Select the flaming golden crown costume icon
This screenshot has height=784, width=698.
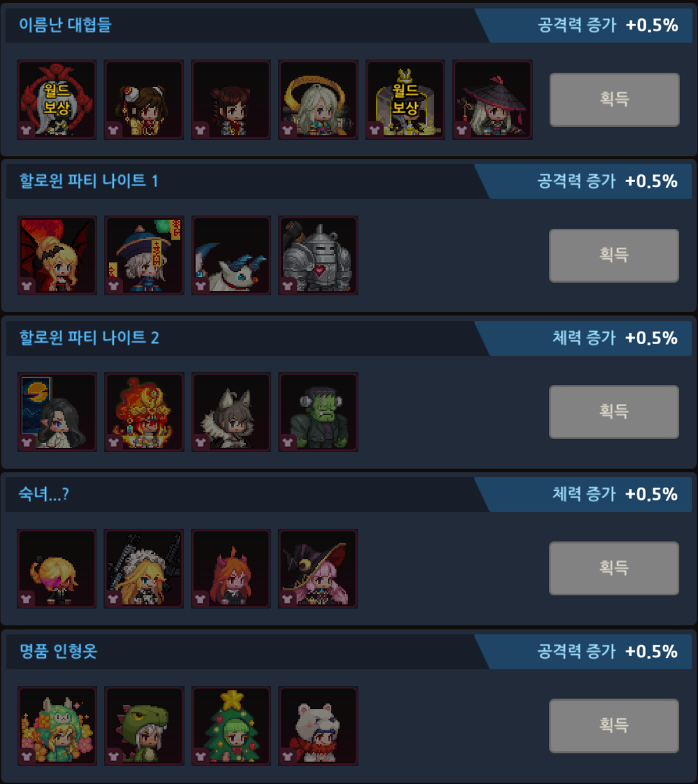pos(144,412)
